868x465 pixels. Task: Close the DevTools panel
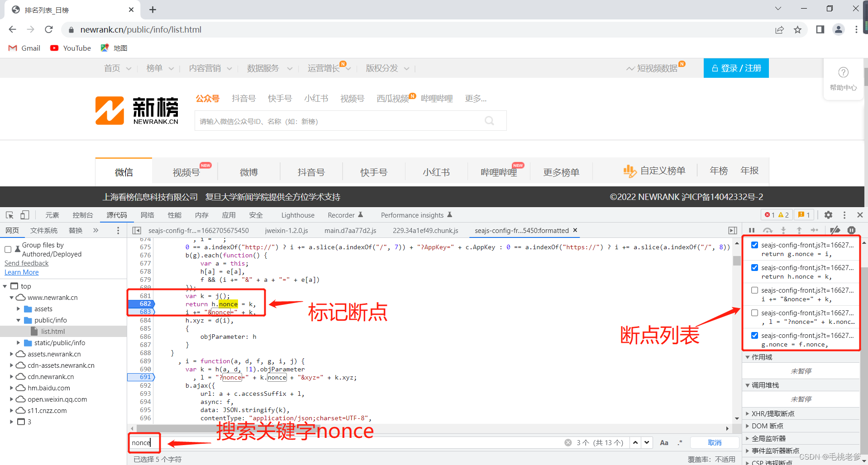coord(860,215)
